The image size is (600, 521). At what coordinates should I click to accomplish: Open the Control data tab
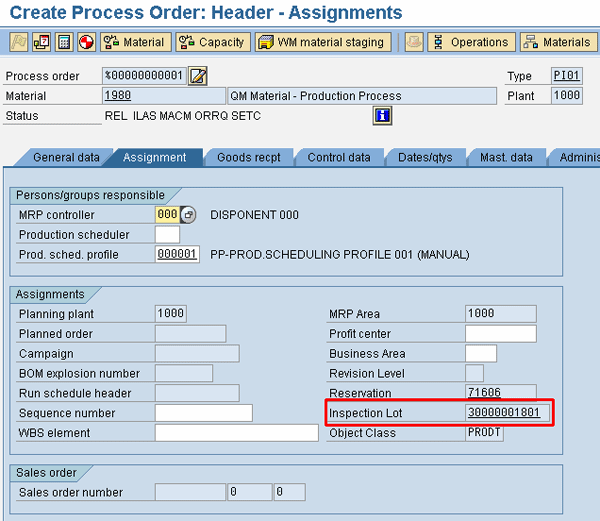coord(339,157)
